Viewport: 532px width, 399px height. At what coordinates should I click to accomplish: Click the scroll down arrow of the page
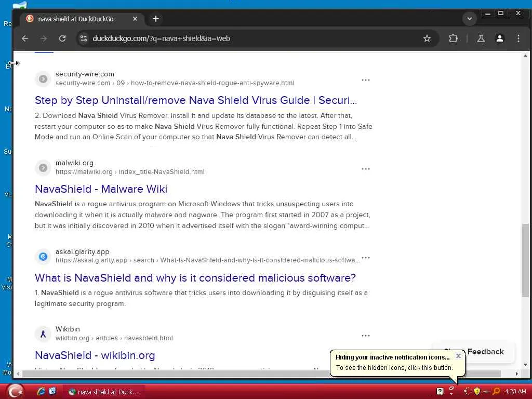tap(525, 365)
